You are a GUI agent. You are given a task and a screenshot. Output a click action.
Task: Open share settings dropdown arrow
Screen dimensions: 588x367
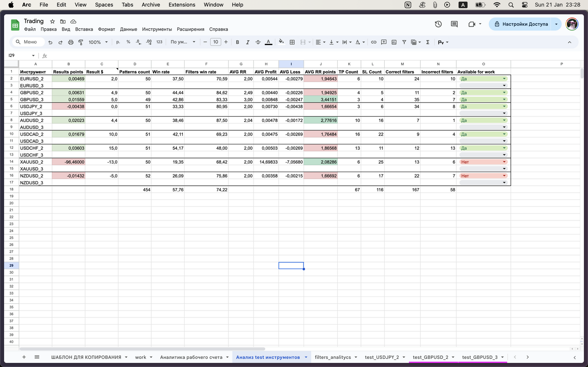pos(556,24)
